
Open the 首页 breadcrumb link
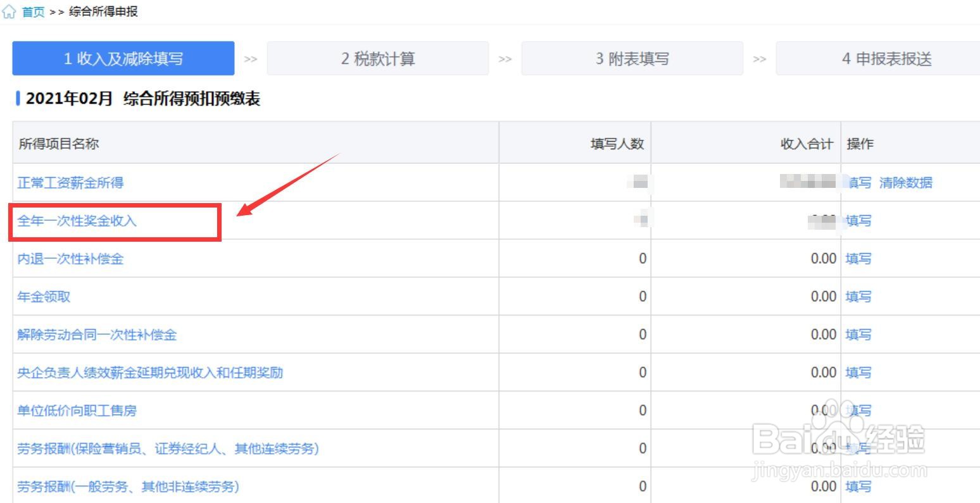(x=34, y=12)
